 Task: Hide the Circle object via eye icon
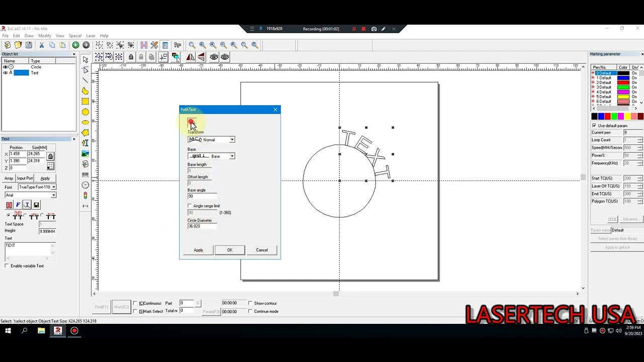(6, 67)
